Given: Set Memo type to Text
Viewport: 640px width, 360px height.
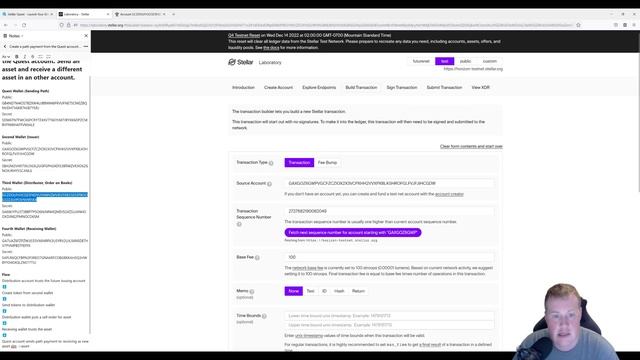Looking at the screenshot, I should pos(311,291).
